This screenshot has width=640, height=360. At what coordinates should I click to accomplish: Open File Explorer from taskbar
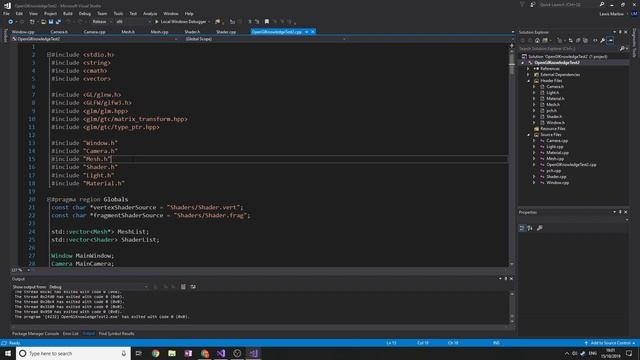pos(172,353)
